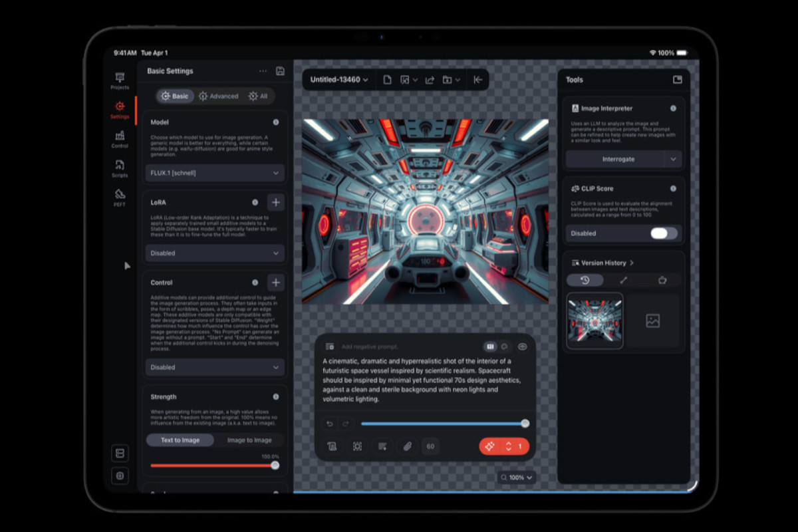Click the save icon in Basic Settings header
Viewport: 798px width, 532px height.
point(280,71)
